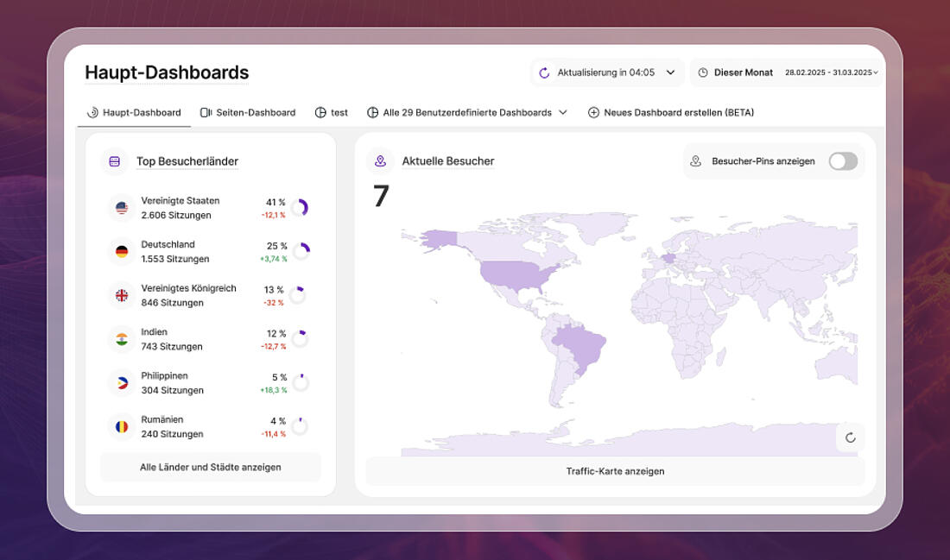Open the date range 28.02.2025 - 31.03.2025 dropdown
Screen dimensions: 950x560
(x=831, y=72)
